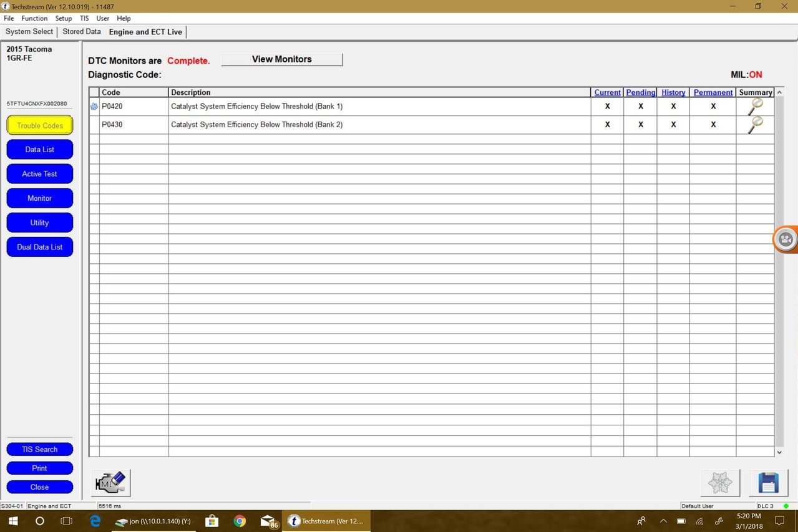Image resolution: width=798 pixels, height=532 pixels.
Task: Select the Techstream taskbar button
Action: [x=325, y=521]
